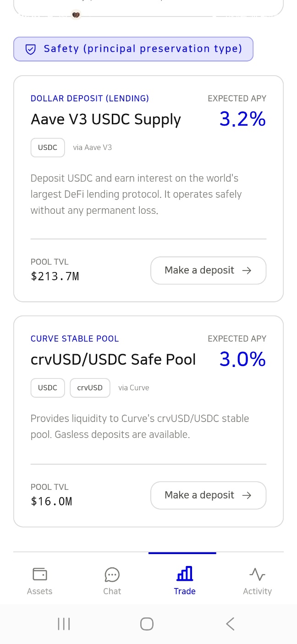Open the Activity pulse icon
The image size is (297, 644).
click(x=257, y=574)
